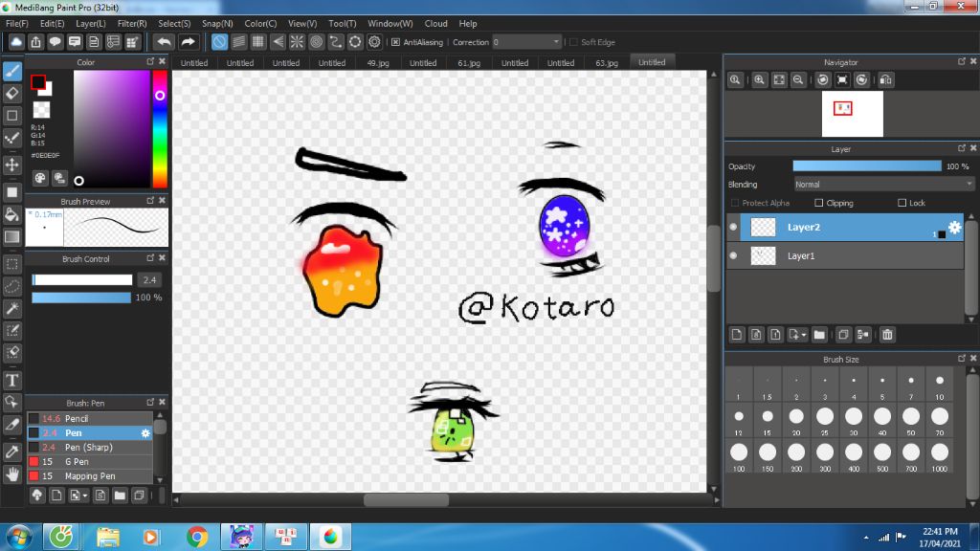Tick the layer Lock checkbox

(902, 203)
